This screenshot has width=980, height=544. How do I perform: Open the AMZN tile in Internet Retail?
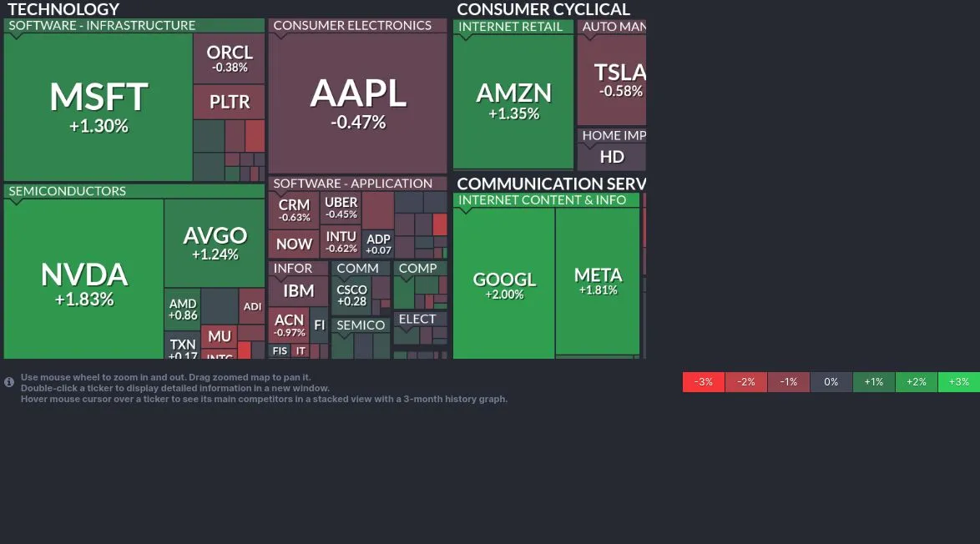pyautogui.click(x=513, y=100)
